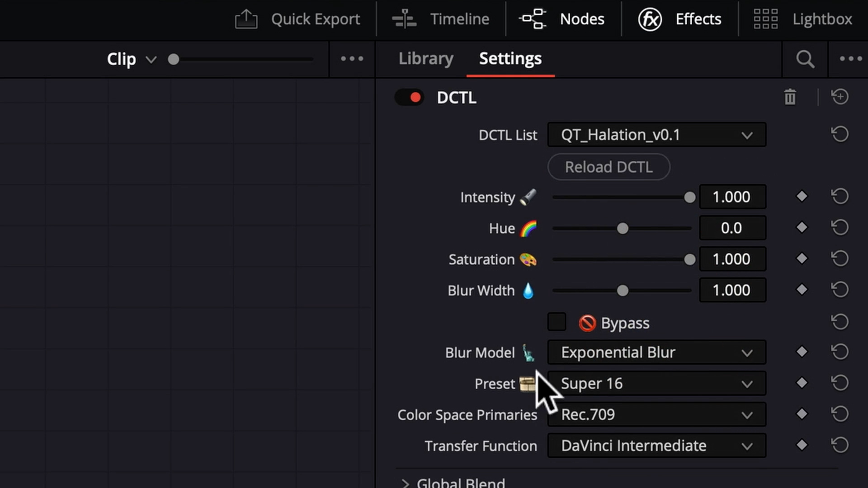The height and width of the screenshot is (488, 868).
Task: Open the Effects panel via fx icon
Action: click(650, 19)
